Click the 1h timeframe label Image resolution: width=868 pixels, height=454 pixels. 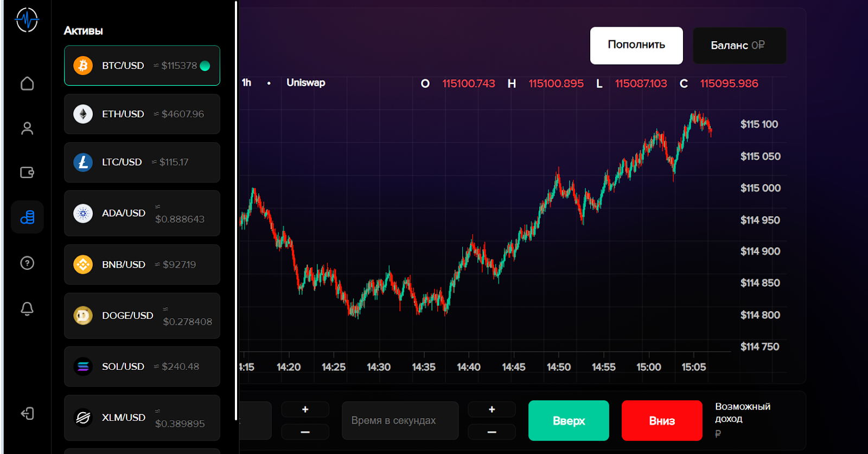246,83
